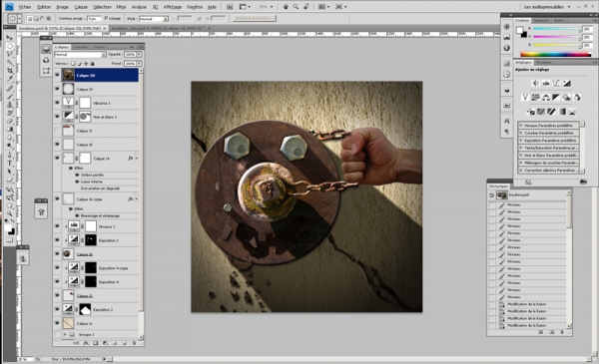Viewport: 599px width, 364px height.
Task: Click the lock position icon in layers panel
Action: (x=86, y=64)
